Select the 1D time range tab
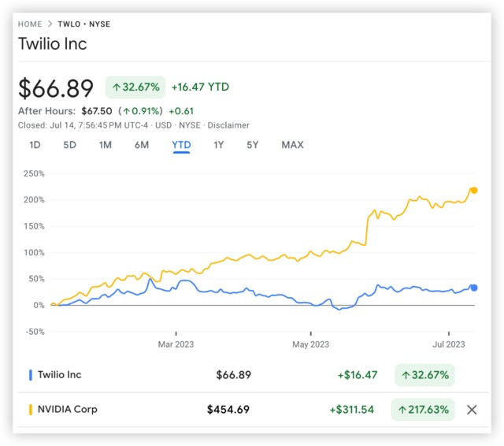The image size is (504, 446). point(35,145)
